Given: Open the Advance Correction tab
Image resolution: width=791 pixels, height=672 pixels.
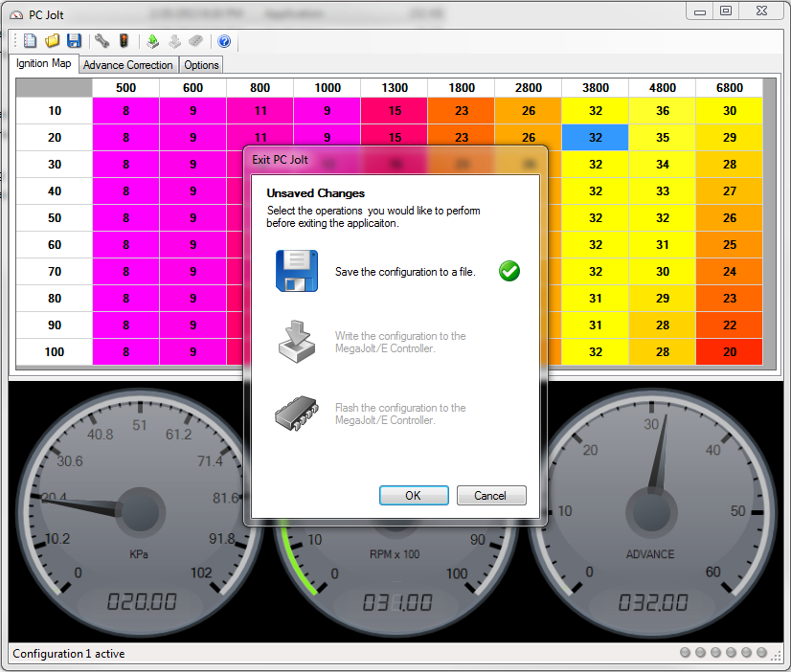Looking at the screenshot, I should tap(128, 65).
